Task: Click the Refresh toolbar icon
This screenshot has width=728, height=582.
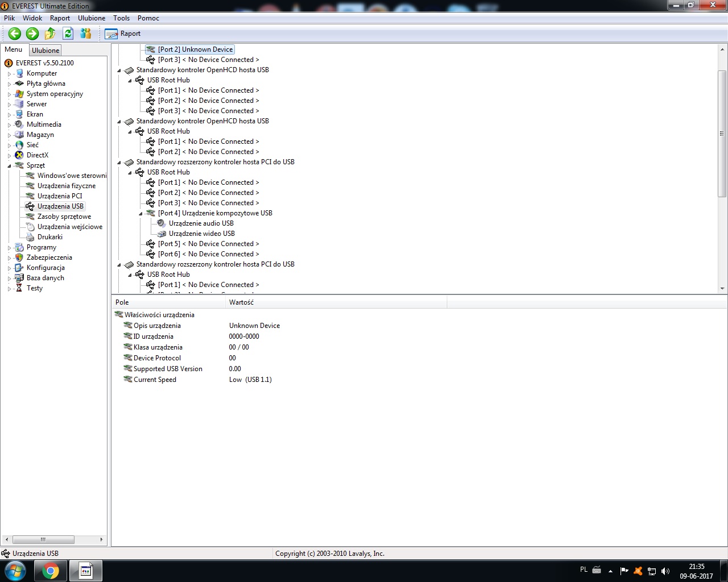Action: click(68, 34)
